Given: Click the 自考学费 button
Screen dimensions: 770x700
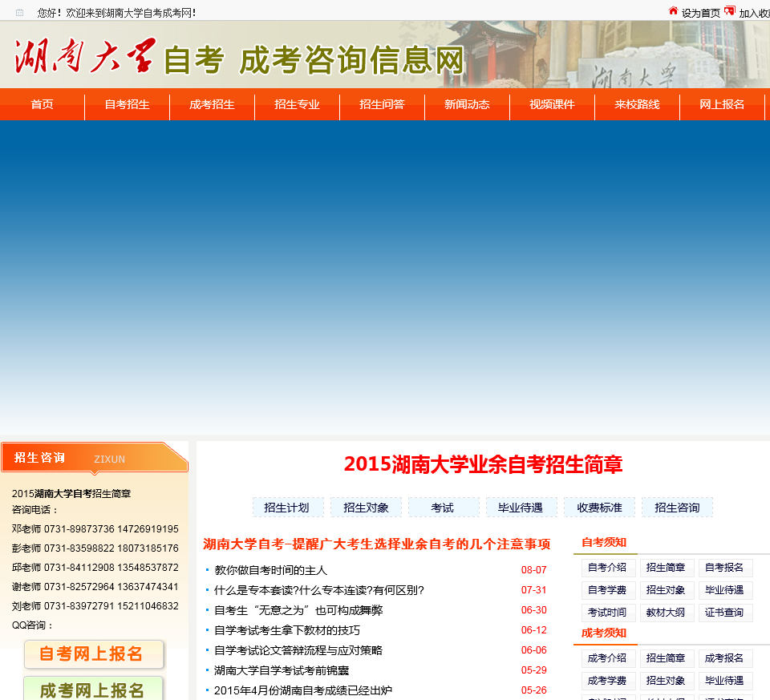Looking at the screenshot, I should pos(607,590).
